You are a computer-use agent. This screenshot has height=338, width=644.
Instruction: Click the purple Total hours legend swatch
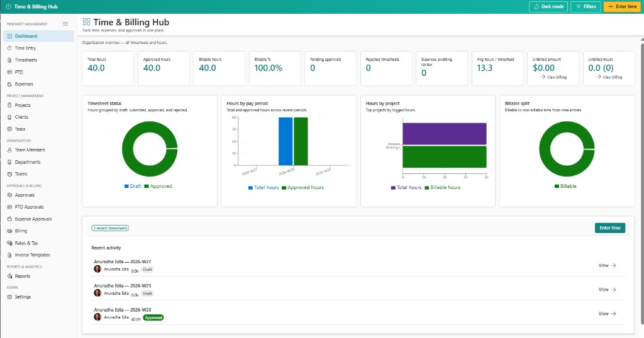tap(393, 187)
